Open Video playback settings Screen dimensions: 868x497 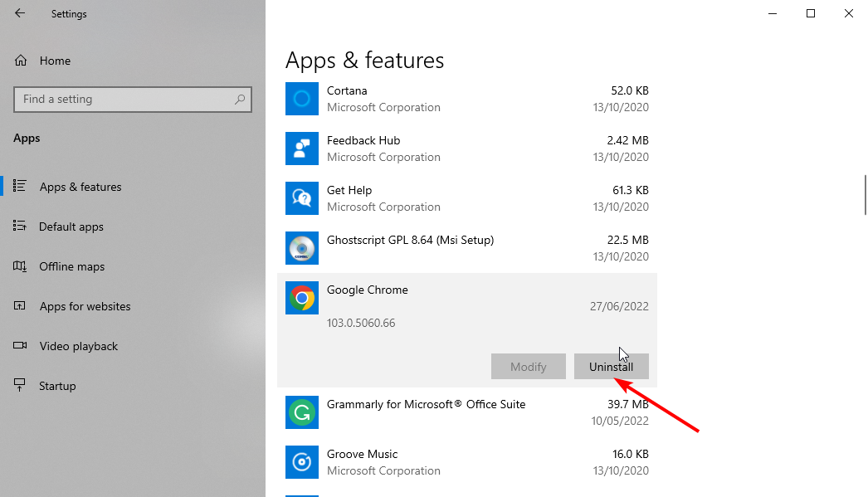pos(79,347)
